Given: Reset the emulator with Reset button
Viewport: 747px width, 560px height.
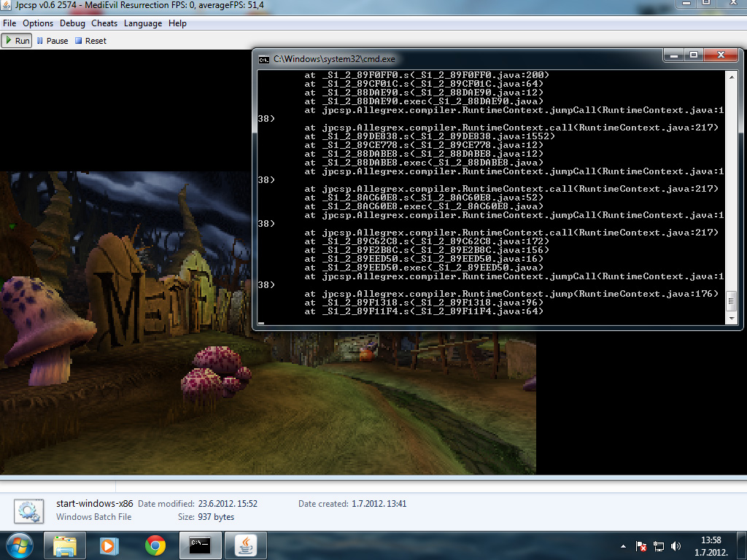Looking at the screenshot, I should point(90,41).
